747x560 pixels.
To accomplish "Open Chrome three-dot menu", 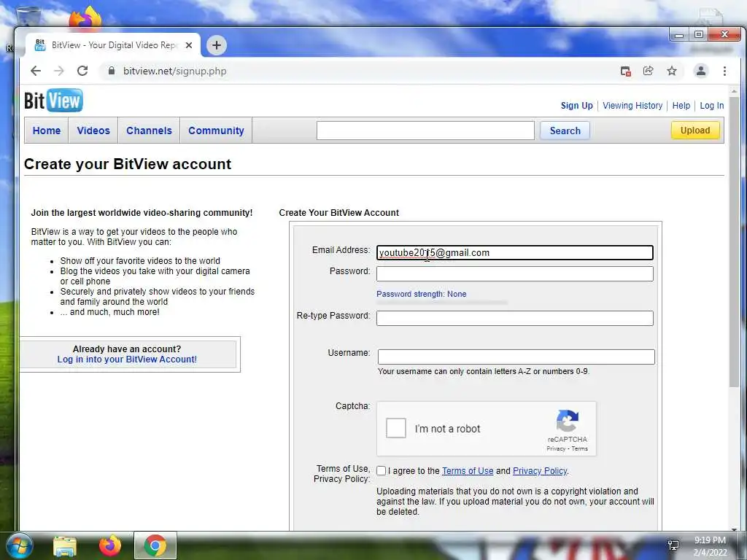I will [x=724, y=71].
